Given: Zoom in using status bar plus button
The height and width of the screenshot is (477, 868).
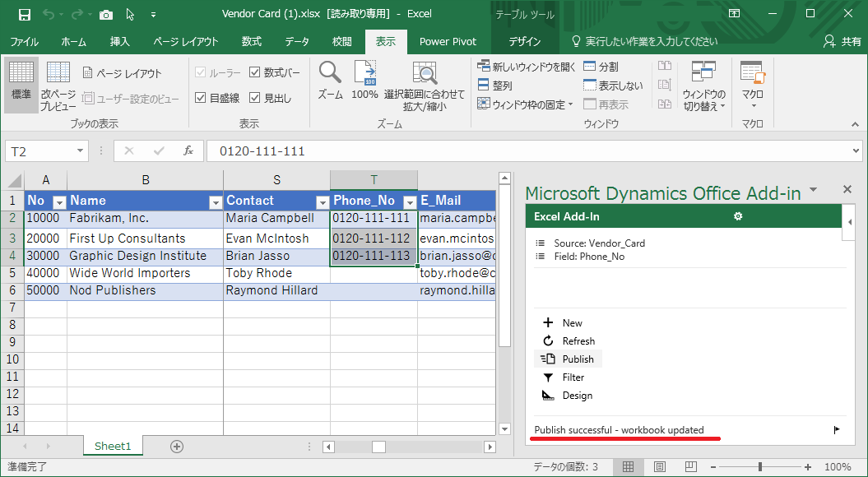Looking at the screenshot, I should (808, 467).
